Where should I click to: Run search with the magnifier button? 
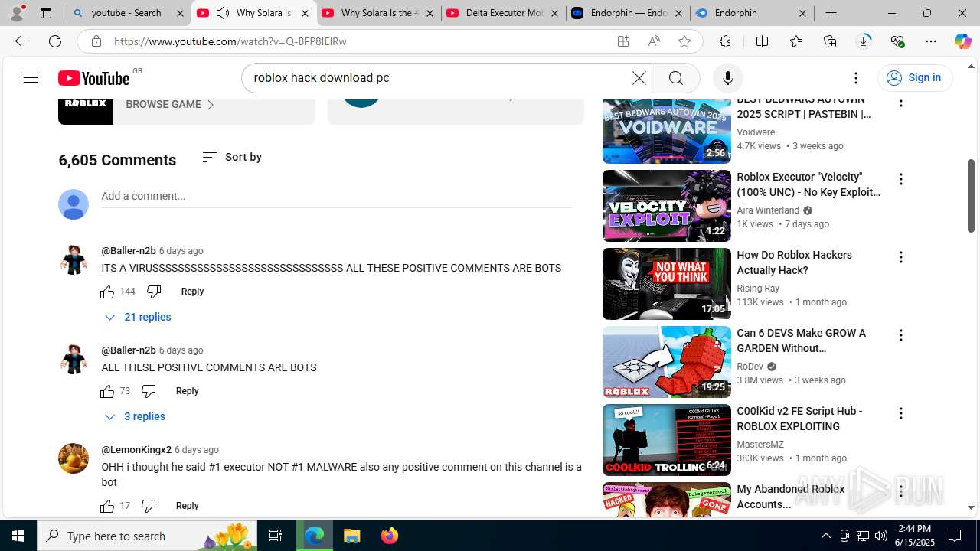pyautogui.click(x=675, y=78)
